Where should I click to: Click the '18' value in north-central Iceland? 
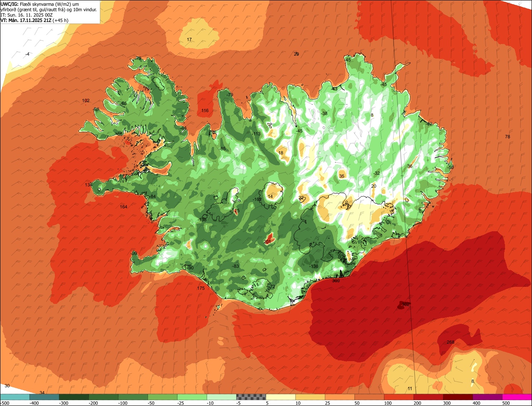pyautogui.click(x=281, y=153)
